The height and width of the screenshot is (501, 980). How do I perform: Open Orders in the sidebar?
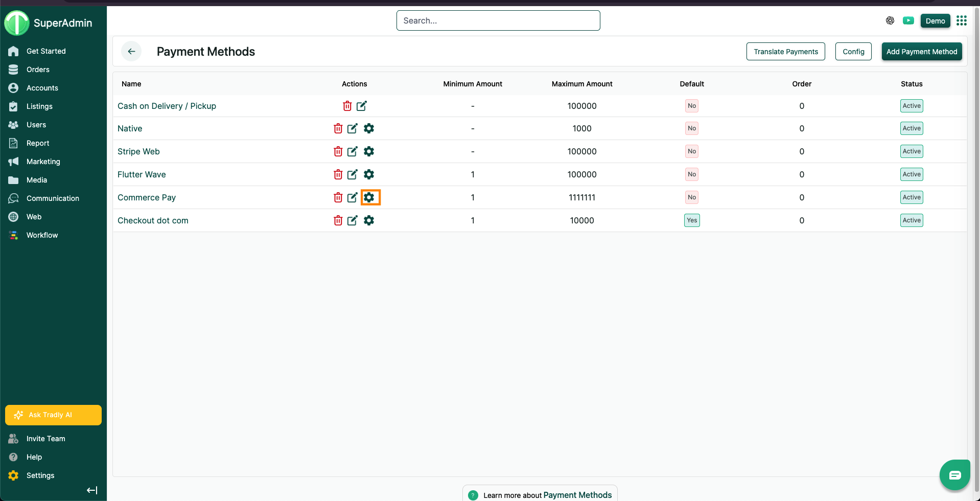tap(38, 70)
